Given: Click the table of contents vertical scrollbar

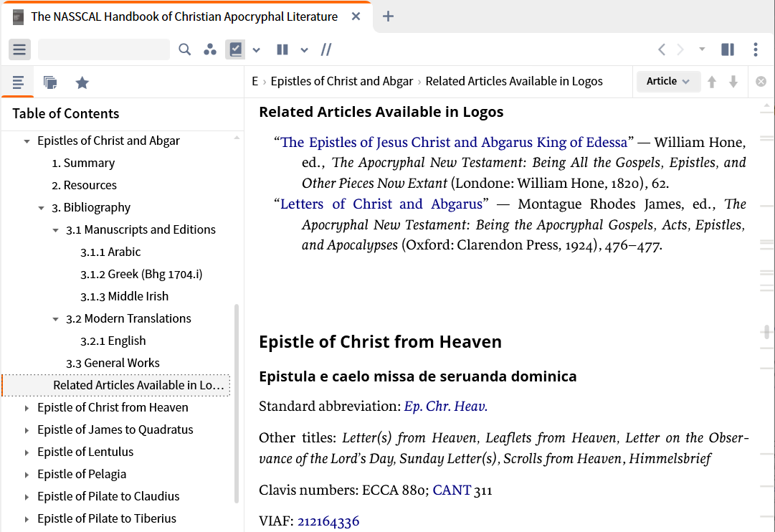Looking at the screenshot, I should pos(237,402).
